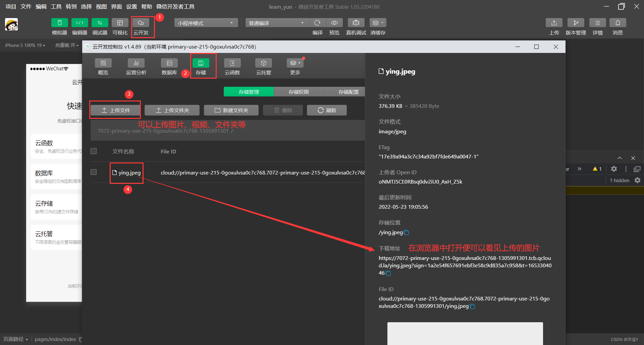Viewport: 644px width, 345px height.
Task: Open the mini program mode (小程序模式) dropdown
Action: click(x=206, y=23)
